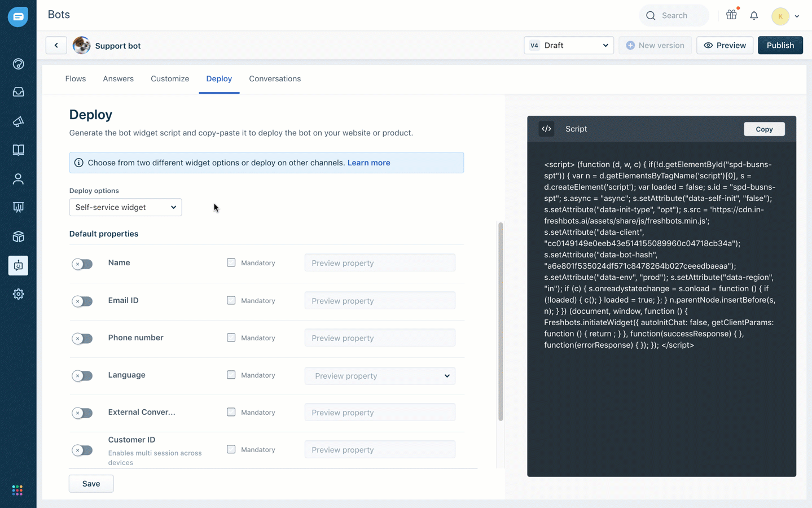Click the New version button label

pyautogui.click(x=661, y=45)
